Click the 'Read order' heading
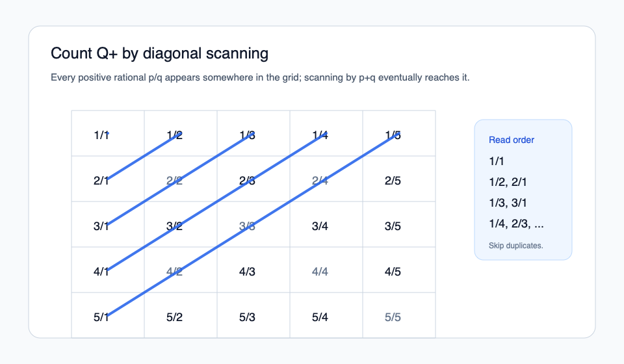 click(512, 140)
